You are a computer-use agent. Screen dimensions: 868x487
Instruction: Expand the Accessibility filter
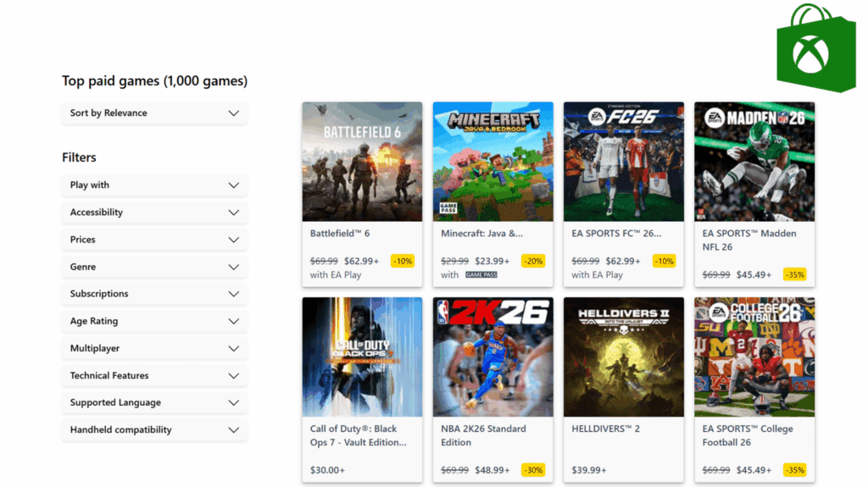click(x=154, y=213)
